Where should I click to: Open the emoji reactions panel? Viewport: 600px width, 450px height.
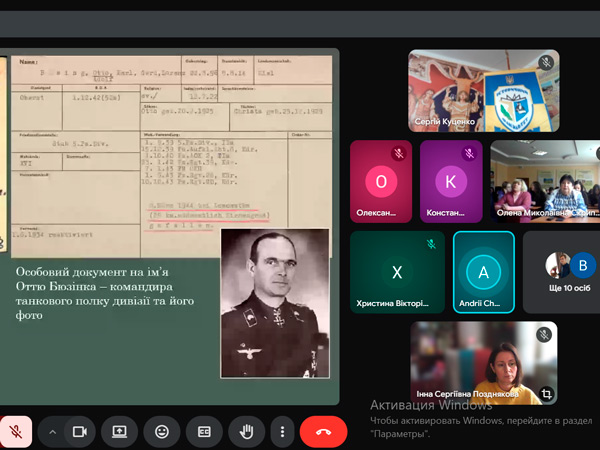click(161, 432)
